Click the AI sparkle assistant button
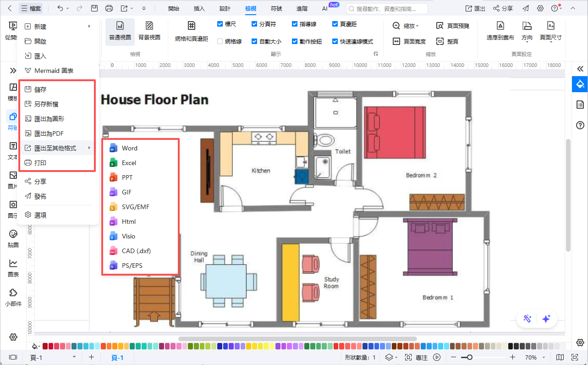 point(546,319)
